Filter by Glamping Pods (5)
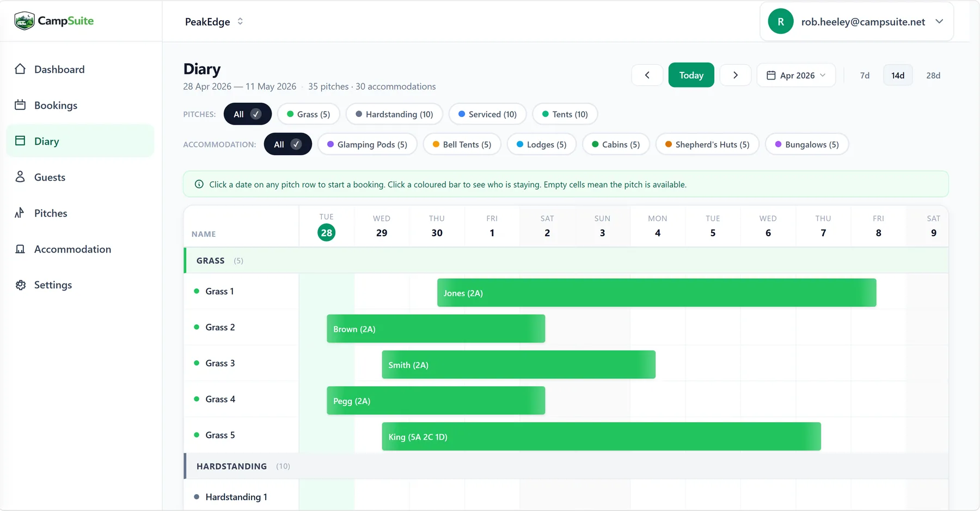Viewport: 980px width, 511px height. (367, 144)
